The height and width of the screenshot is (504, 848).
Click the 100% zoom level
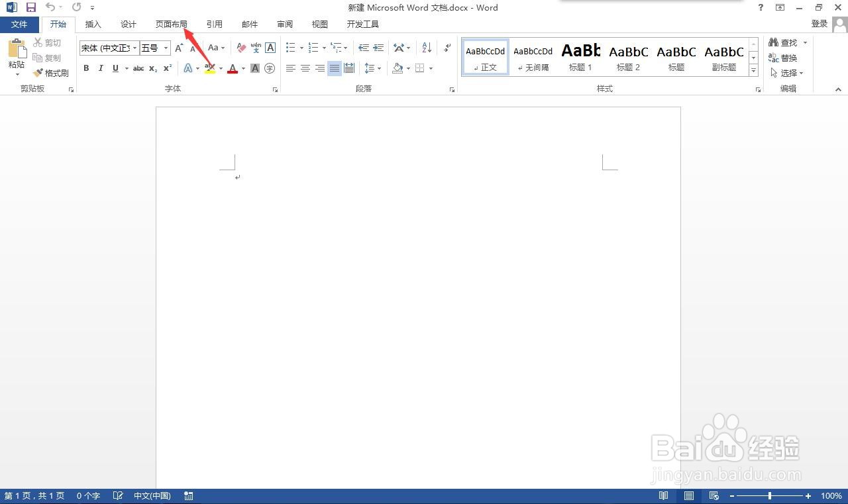tap(831, 495)
